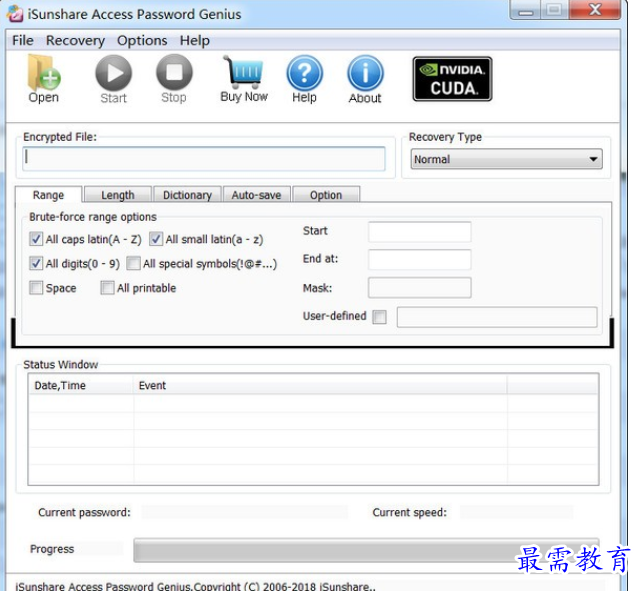Image resolution: width=639 pixels, height=591 pixels.
Task: Click the 'Recovery Type' label
Action: [x=445, y=137]
